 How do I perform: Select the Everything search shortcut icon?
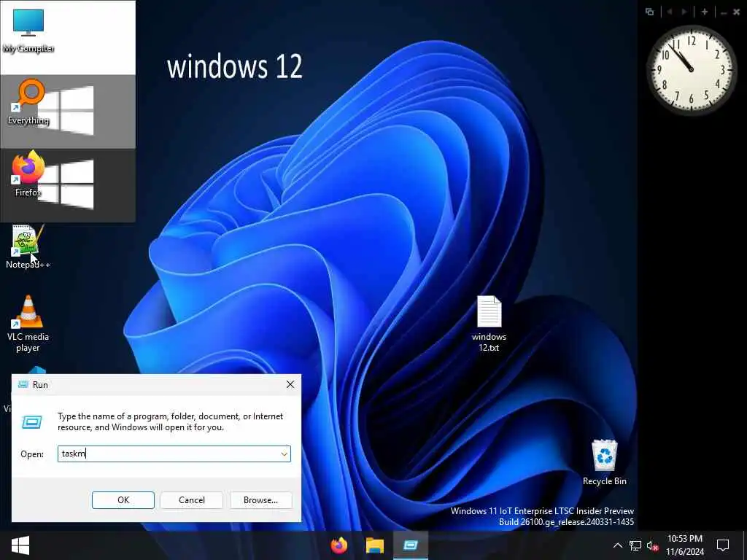[28, 103]
